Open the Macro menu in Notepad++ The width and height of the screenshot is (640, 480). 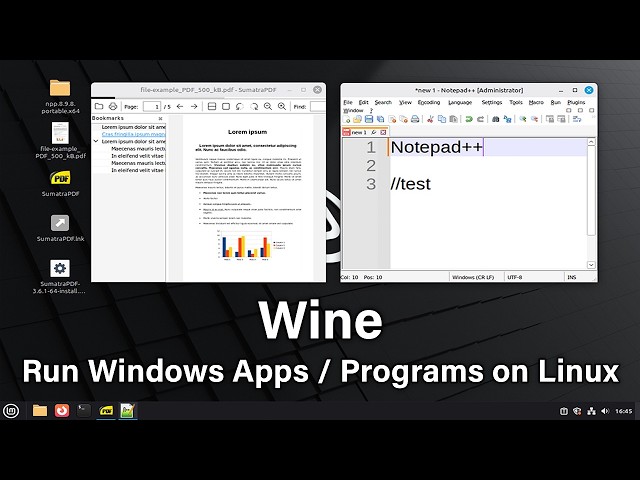click(x=536, y=102)
